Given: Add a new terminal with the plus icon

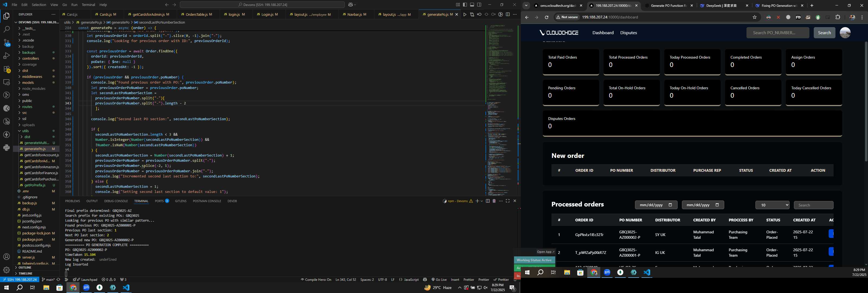Looking at the screenshot, I should (477, 201).
